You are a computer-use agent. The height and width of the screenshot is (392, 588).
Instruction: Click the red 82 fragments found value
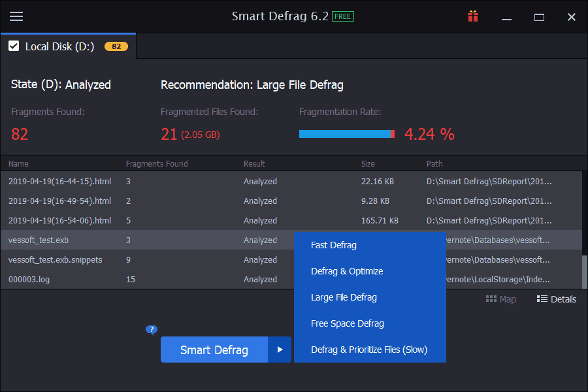(20, 134)
